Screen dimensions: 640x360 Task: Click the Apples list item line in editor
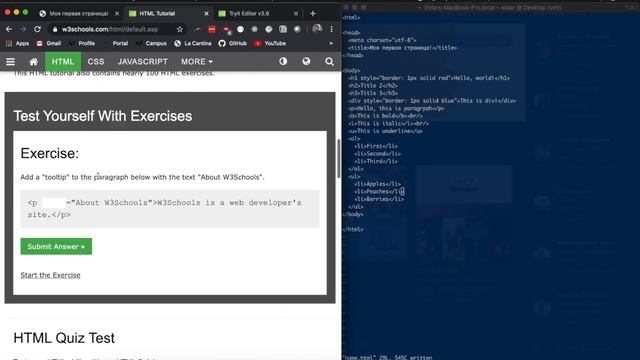point(378,184)
